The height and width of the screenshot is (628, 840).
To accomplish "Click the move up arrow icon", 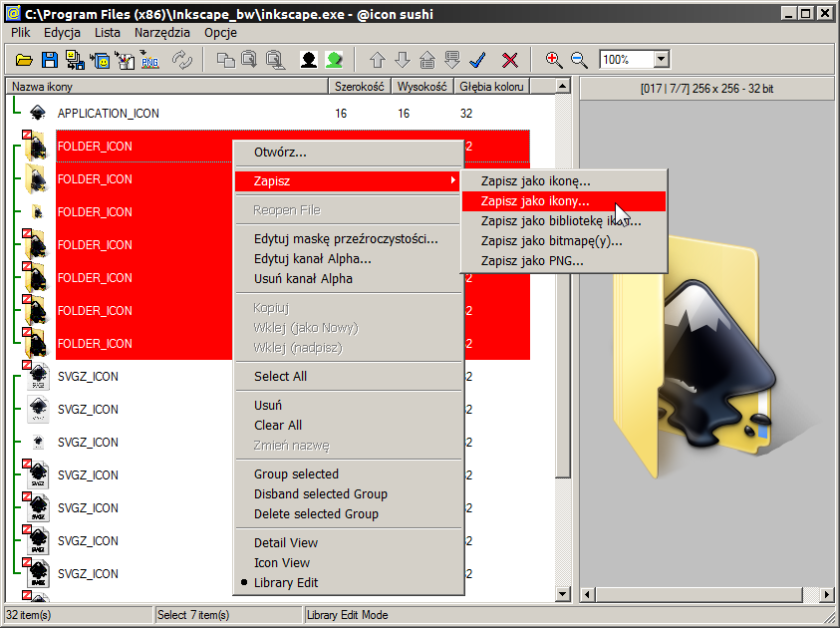I will 378,60.
